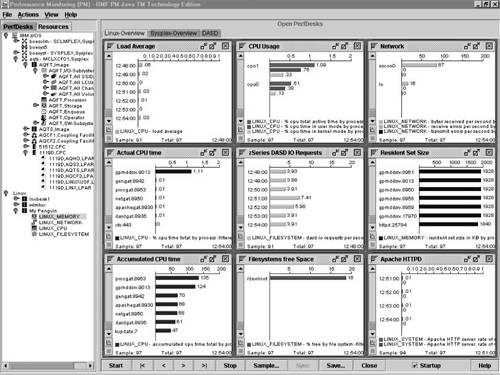
Task: Jump to last sample with >| button
Action: click(204, 366)
